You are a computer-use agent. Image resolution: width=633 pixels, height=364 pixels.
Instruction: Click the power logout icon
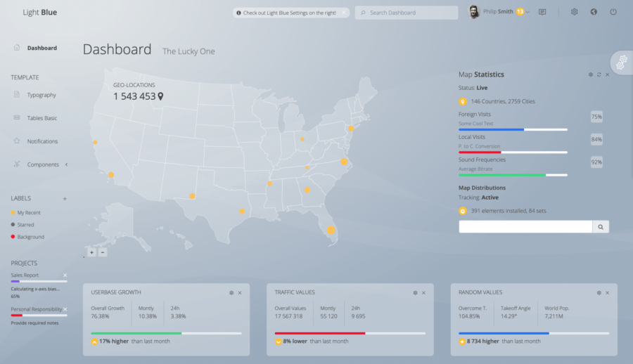[x=613, y=12]
